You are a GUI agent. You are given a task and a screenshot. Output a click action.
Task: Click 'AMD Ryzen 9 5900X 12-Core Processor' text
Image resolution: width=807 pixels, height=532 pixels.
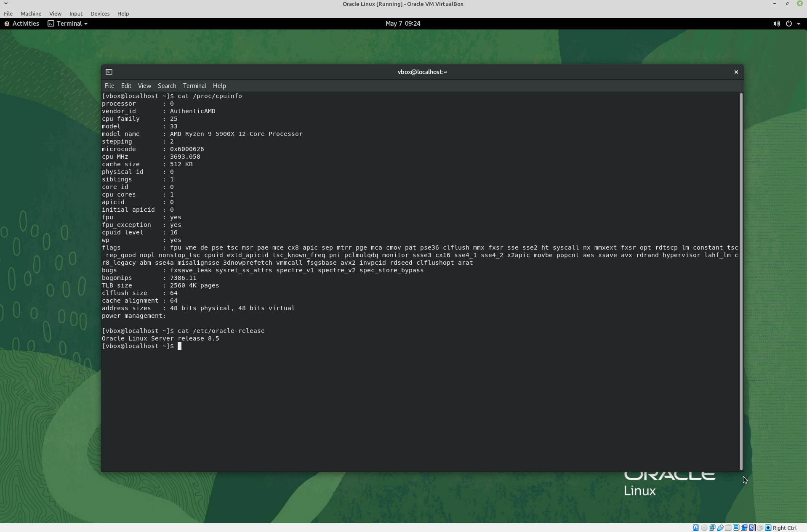coord(236,134)
